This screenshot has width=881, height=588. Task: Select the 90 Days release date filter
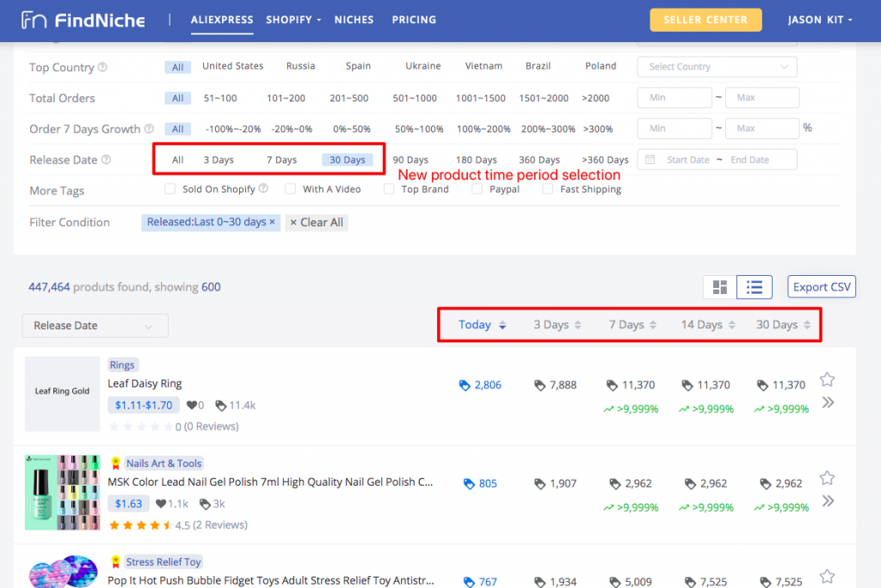coord(410,160)
